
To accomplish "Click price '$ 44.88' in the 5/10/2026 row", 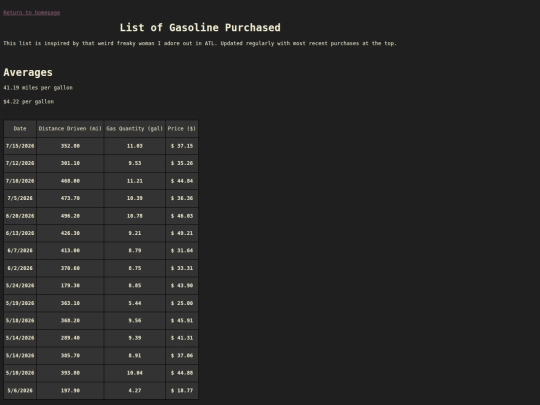I will coord(182,373).
